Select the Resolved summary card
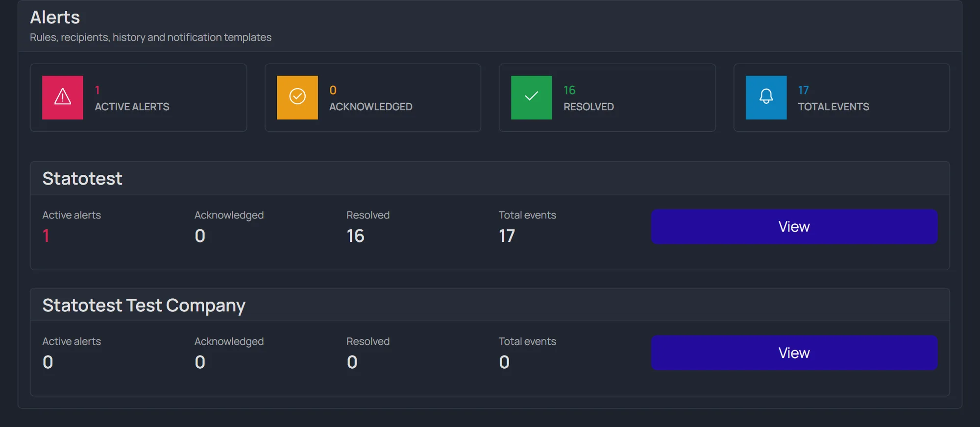This screenshot has height=427, width=980. point(607,97)
